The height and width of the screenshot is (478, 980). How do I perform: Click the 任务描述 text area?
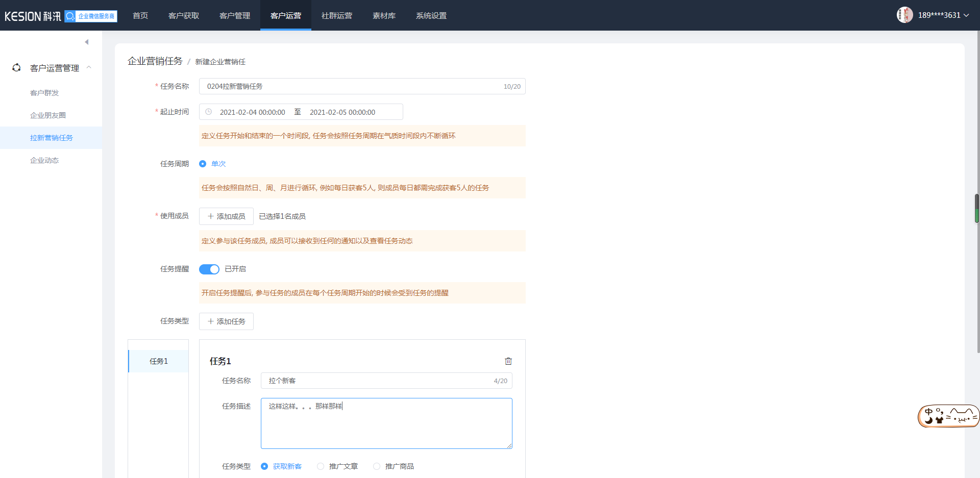pyautogui.click(x=386, y=423)
